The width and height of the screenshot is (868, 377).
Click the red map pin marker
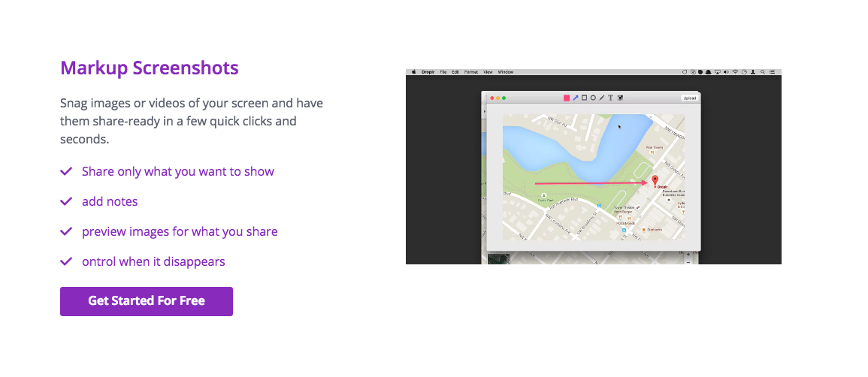(x=655, y=180)
